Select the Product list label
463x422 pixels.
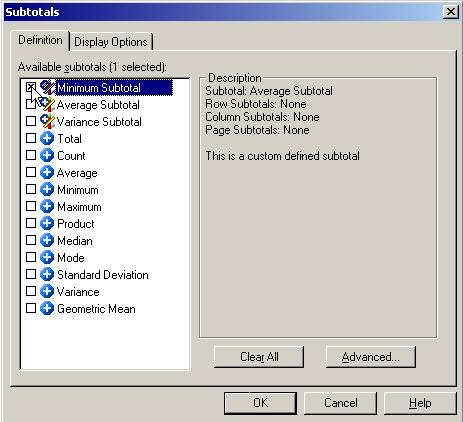click(x=76, y=224)
